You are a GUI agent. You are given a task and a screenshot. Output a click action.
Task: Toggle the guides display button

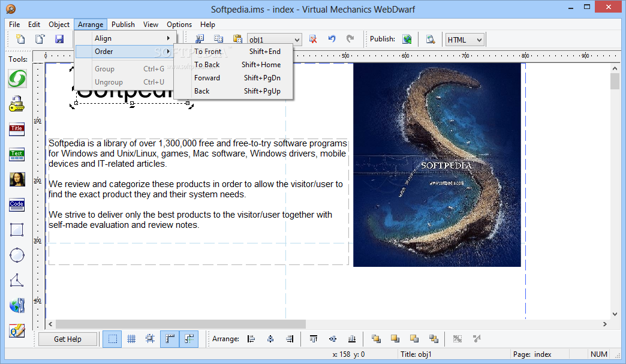189,339
